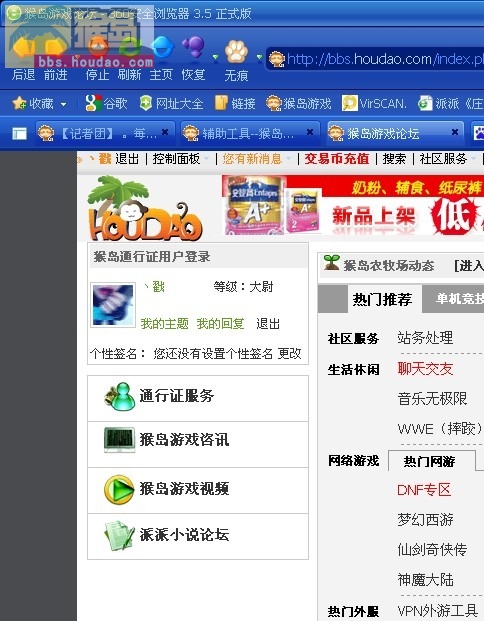
Task: Switch to the 【记者团】 tab
Action: point(104,133)
